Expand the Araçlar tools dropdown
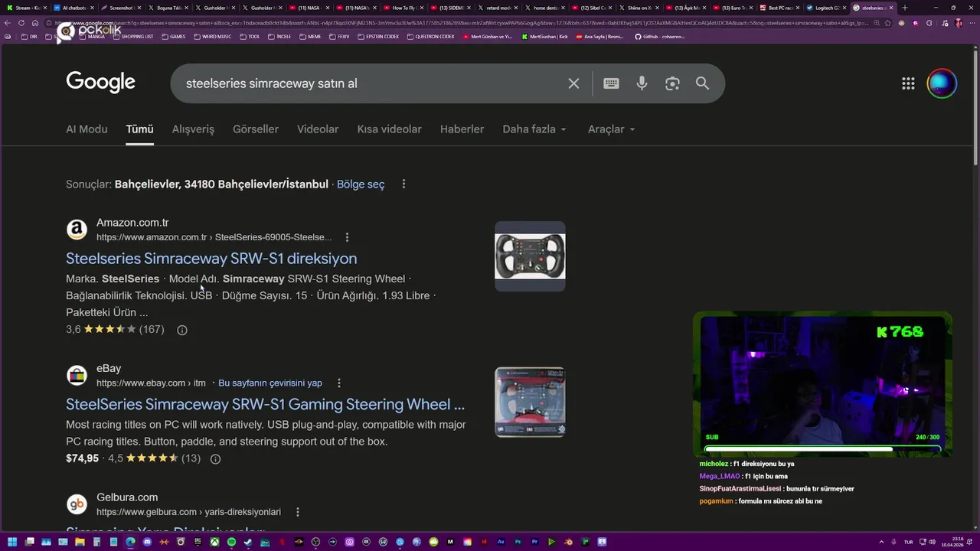980x551 pixels. point(612,129)
